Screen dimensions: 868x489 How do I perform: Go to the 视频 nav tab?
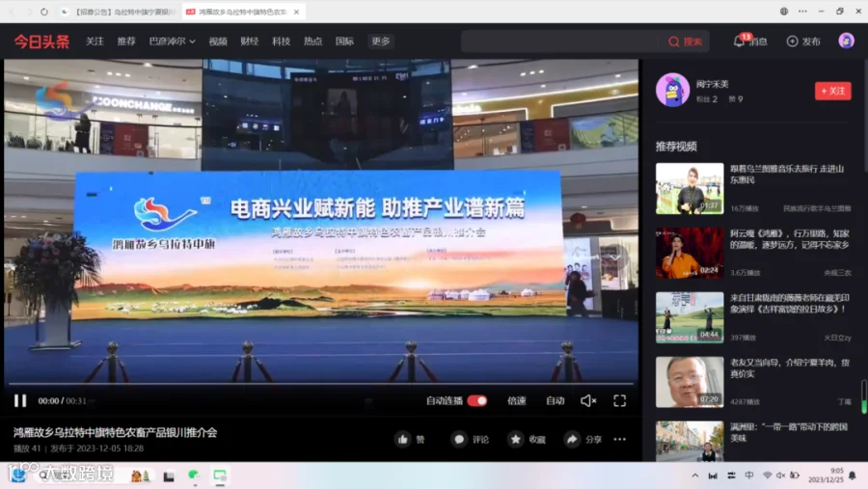[x=218, y=41]
